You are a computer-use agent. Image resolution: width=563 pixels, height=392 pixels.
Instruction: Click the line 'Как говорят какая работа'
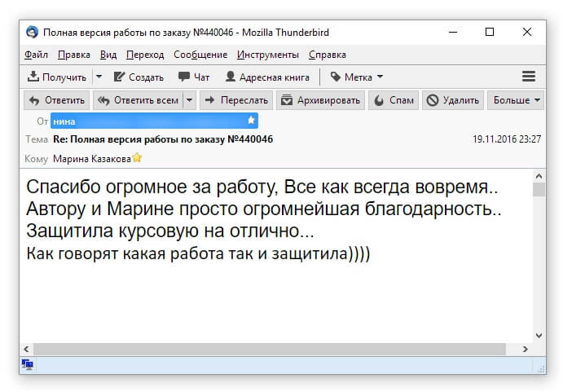198,253
